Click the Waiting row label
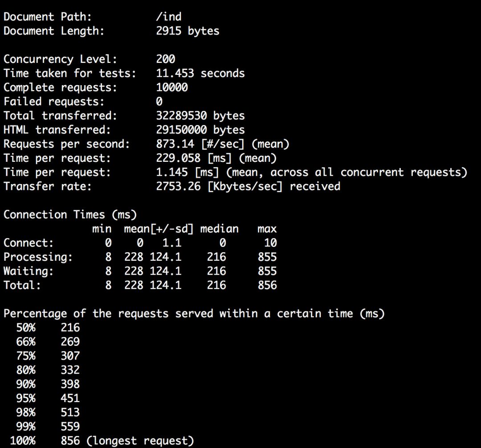 coord(29,271)
